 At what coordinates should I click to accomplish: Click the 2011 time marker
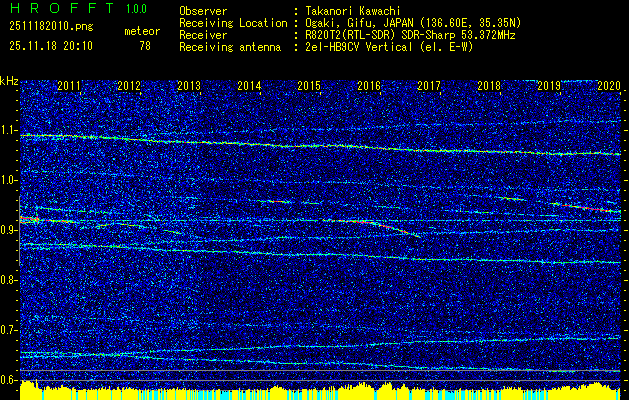tap(69, 87)
